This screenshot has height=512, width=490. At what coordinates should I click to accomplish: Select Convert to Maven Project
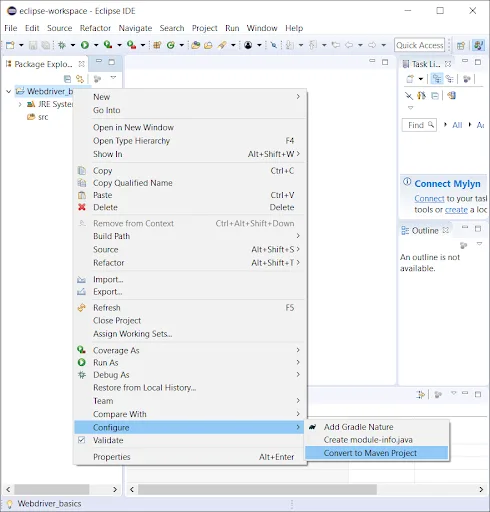(x=377, y=453)
